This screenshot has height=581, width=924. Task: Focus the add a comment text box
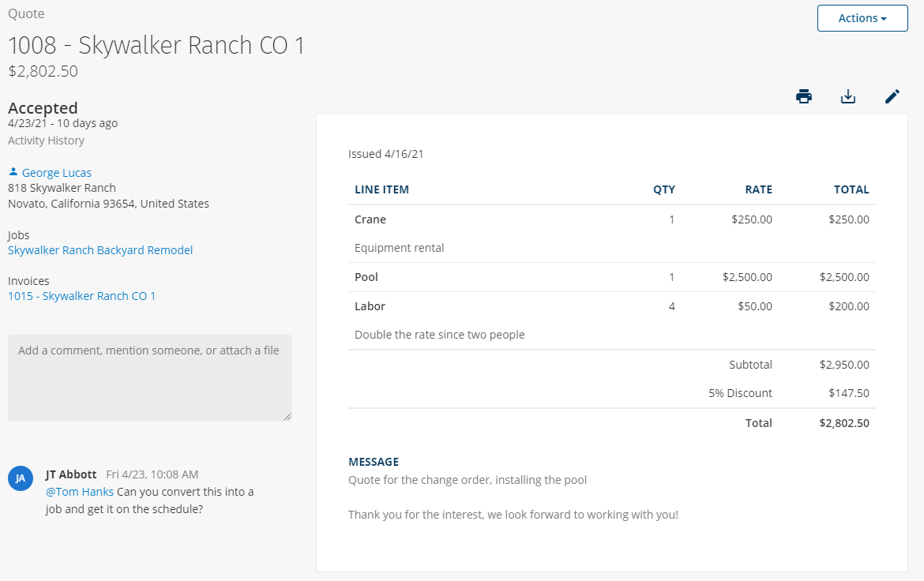[149, 377]
